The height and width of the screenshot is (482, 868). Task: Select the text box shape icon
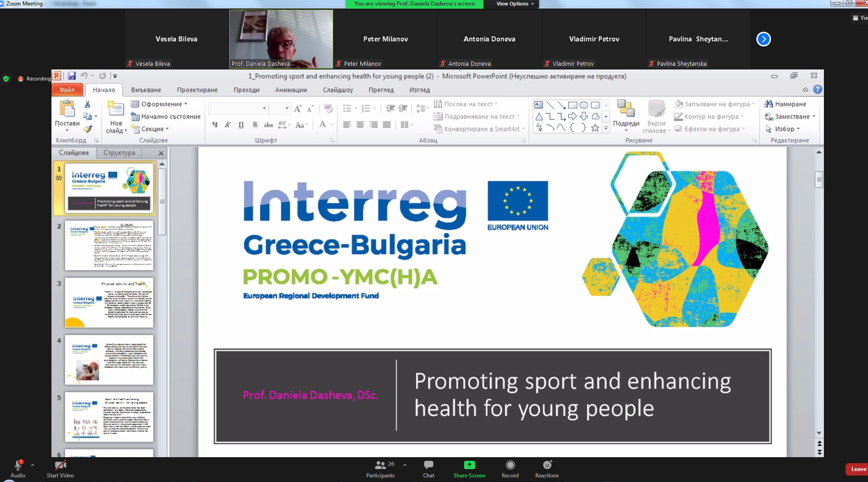pos(539,105)
